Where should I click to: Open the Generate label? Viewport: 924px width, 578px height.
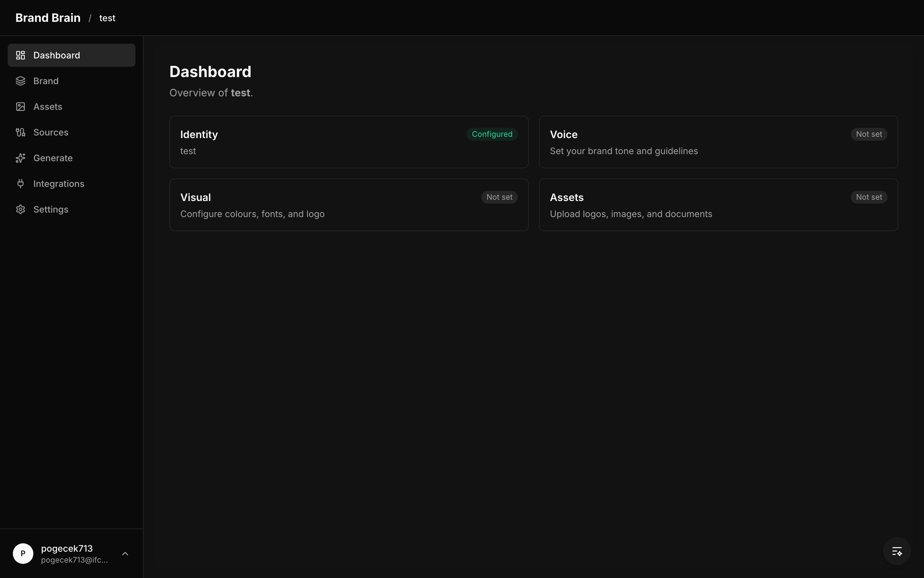pyautogui.click(x=53, y=158)
